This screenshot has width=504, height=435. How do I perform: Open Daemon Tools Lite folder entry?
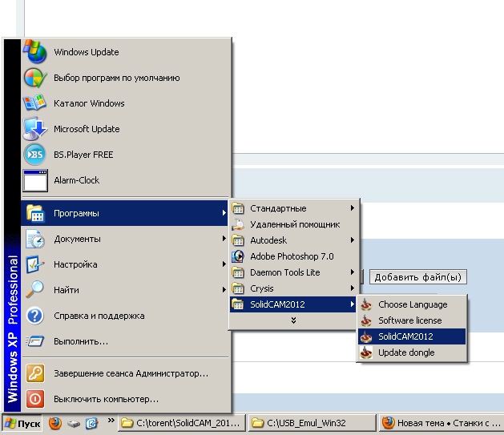[x=293, y=272]
